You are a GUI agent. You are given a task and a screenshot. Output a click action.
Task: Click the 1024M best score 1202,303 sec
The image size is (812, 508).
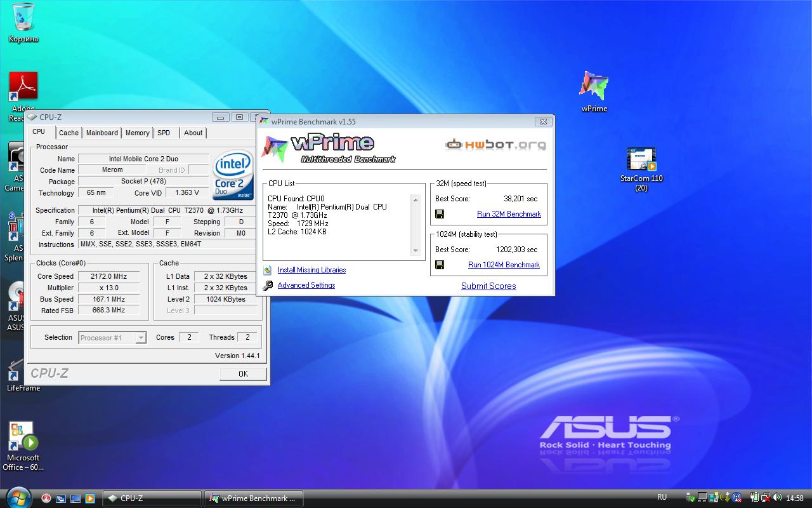517,250
